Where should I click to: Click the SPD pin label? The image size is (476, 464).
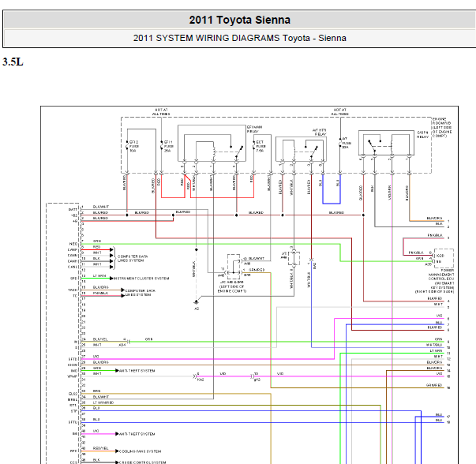pos(73,279)
